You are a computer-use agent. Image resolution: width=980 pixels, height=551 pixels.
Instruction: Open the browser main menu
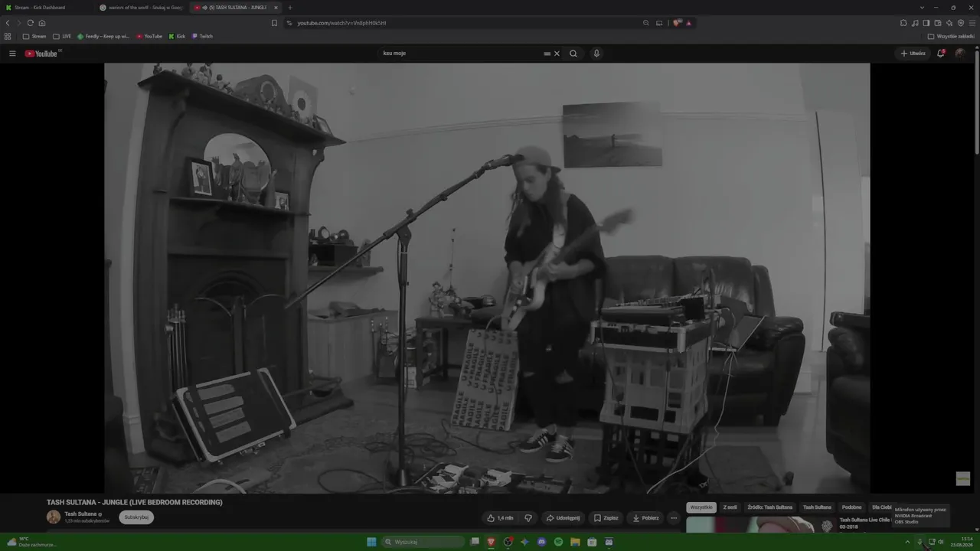point(972,23)
